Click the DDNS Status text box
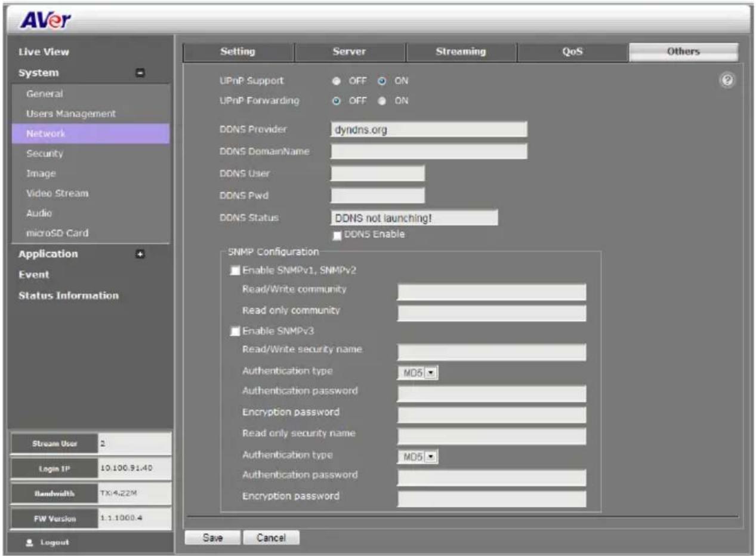The image size is (756, 556). 414,217
